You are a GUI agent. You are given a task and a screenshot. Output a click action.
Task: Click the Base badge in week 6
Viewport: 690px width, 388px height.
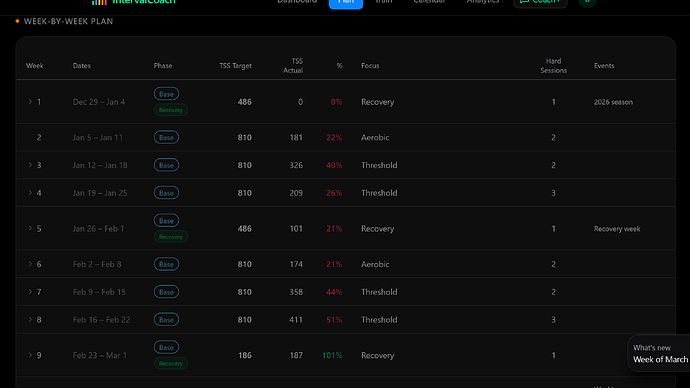[166, 264]
